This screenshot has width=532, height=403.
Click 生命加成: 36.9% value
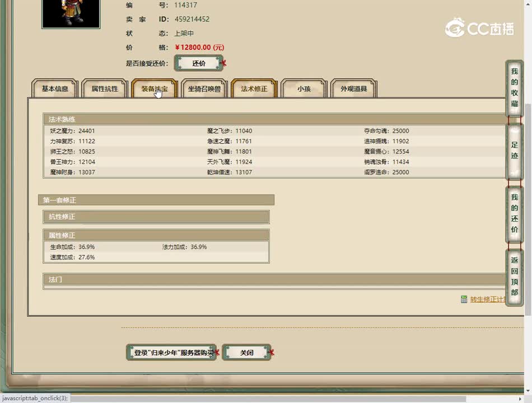(73, 247)
